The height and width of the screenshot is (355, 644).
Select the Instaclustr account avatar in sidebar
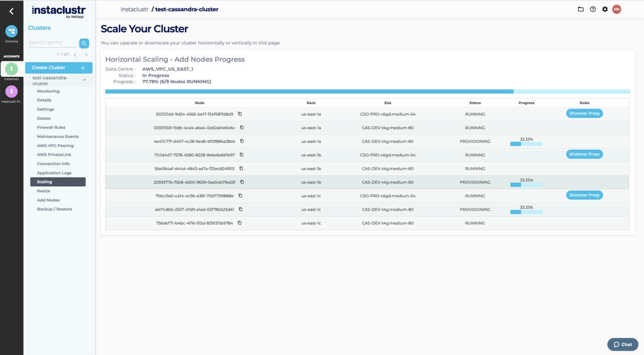click(x=11, y=69)
